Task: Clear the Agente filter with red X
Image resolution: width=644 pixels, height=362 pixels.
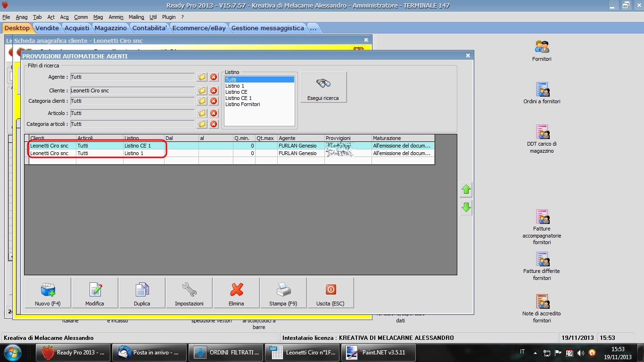Action: click(214, 77)
